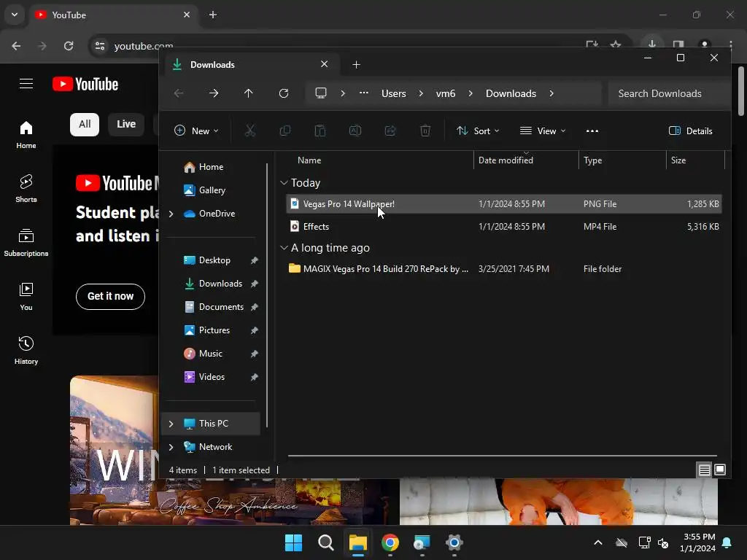Open Documents from quick access

(x=212, y=307)
